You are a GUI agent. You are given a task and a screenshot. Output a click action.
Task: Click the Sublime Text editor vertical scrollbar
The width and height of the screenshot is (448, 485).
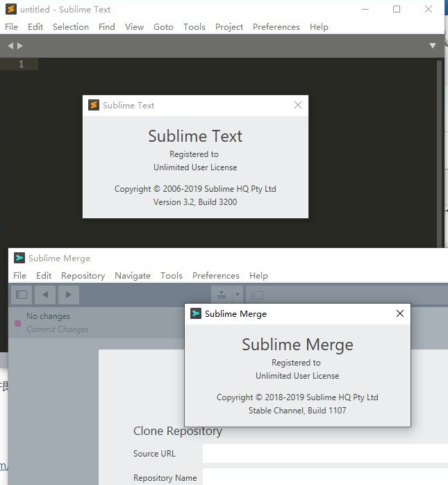(x=439, y=153)
